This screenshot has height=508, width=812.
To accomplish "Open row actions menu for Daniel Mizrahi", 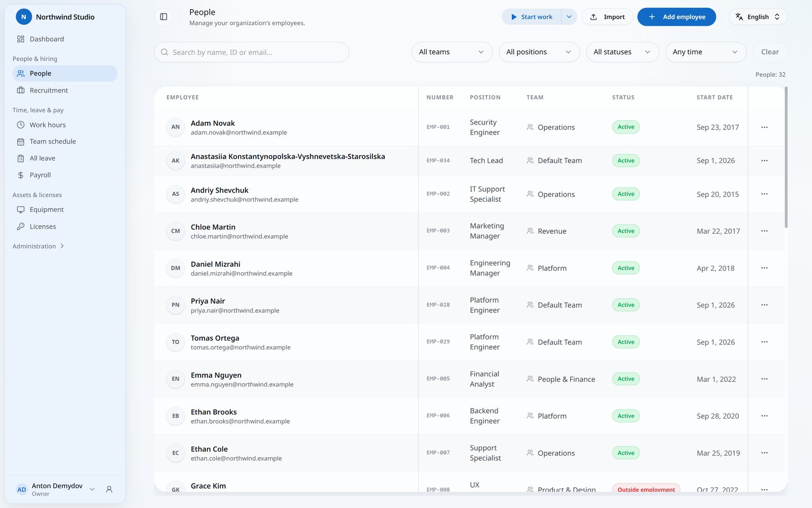I will [x=764, y=268].
